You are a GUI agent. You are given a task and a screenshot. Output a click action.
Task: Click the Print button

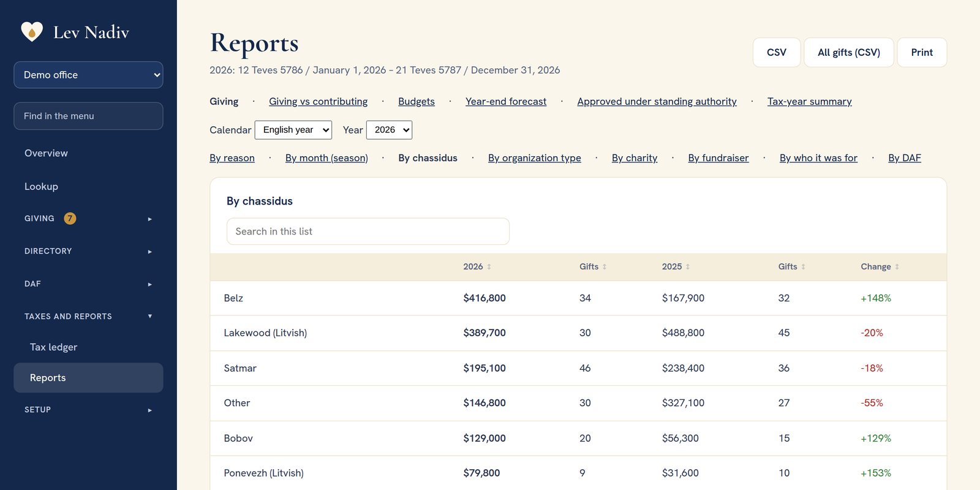click(x=922, y=53)
